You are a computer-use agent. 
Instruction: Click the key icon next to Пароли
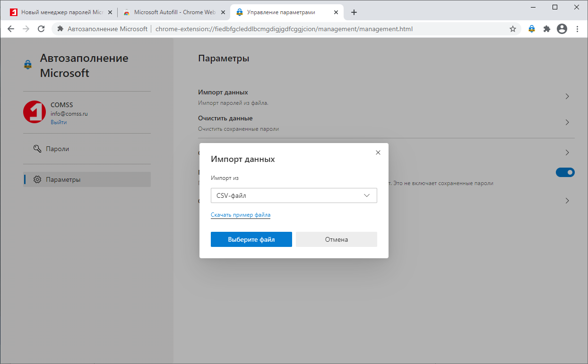pyautogui.click(x=37, y=149)
